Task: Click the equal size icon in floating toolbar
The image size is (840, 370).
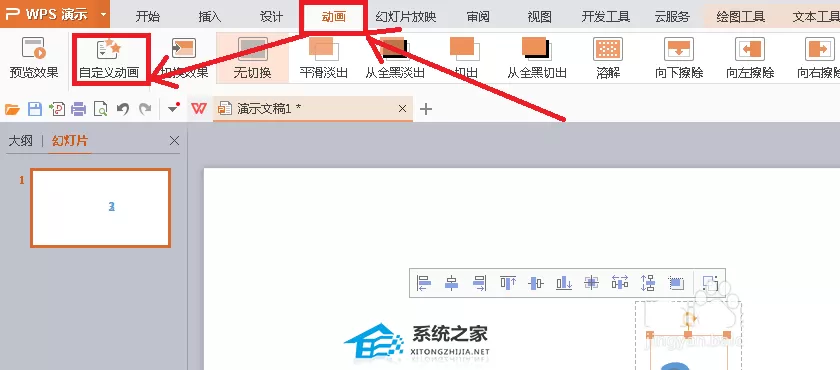Action: pos(676,283)
